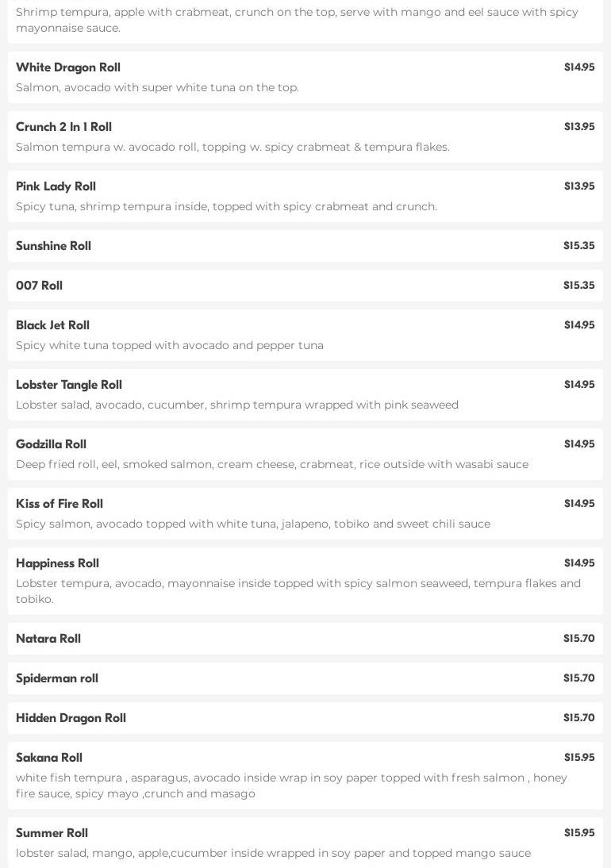Viewport: 611px width, 868px height.
Task: Choose the Natara Roll item
Action: [48, 639]
